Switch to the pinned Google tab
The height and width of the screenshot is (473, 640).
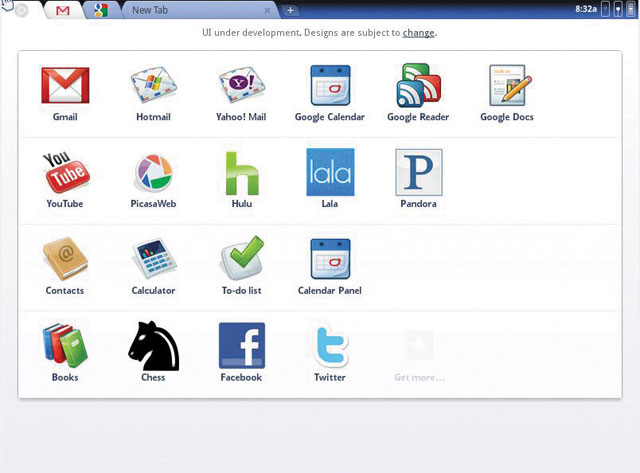coord(101,10)
